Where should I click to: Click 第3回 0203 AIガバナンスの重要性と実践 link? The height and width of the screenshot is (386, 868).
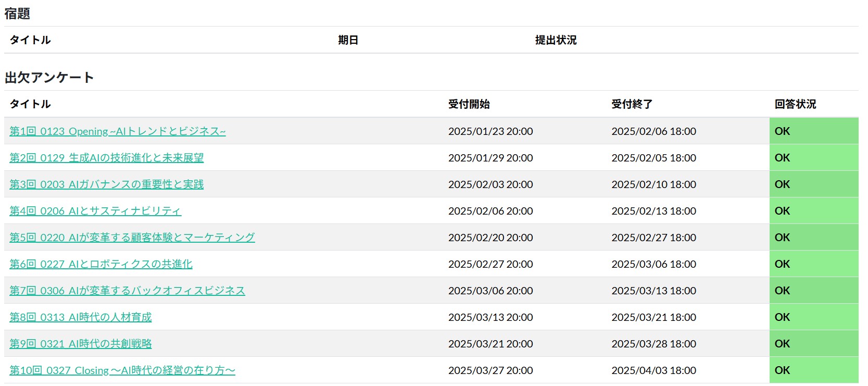click(106, 184)
